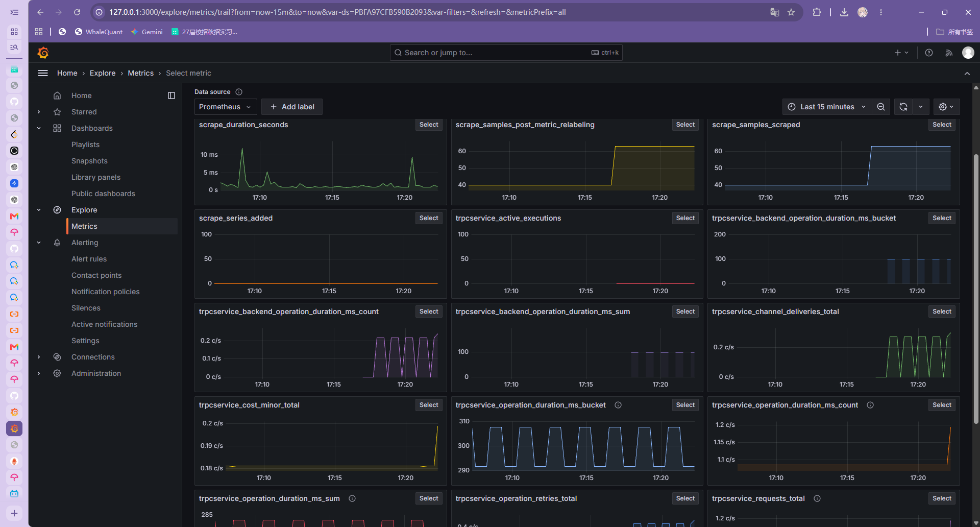Toggle the hamburger menu icon
The height and width of the screenshot is (527, 980).
click(43, 73)
